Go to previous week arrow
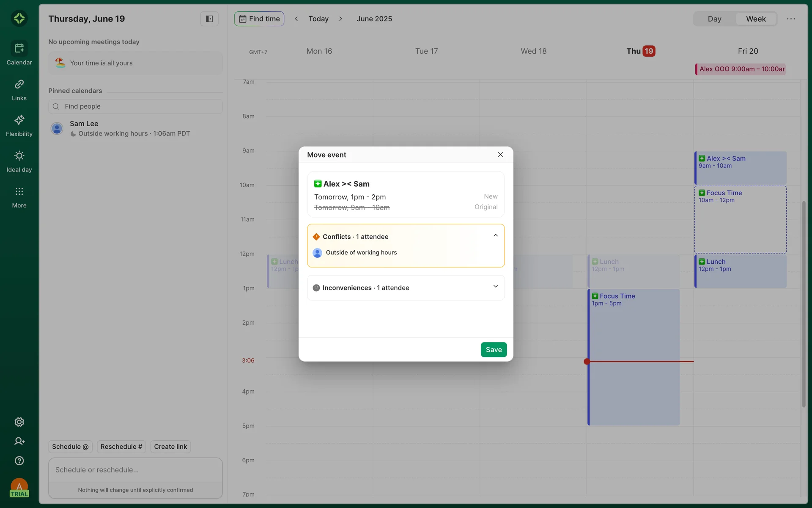This screenshot has width=812, height=508. (296, 19)
